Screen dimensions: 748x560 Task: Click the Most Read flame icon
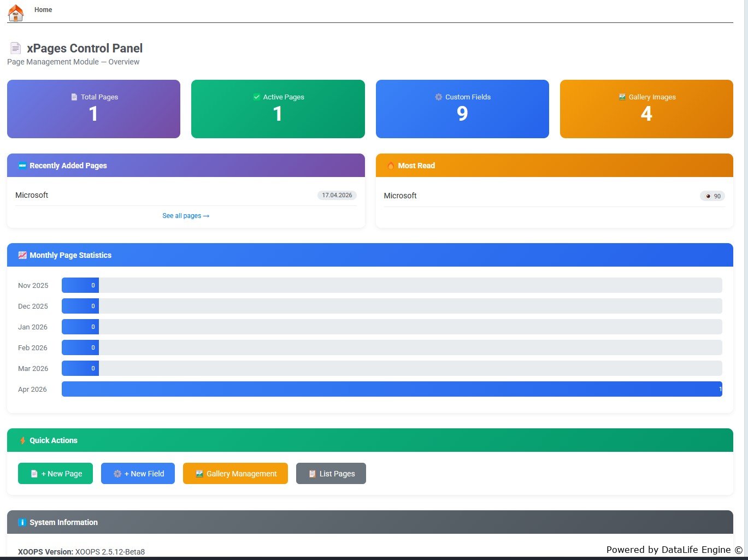(x=390, y=166)
